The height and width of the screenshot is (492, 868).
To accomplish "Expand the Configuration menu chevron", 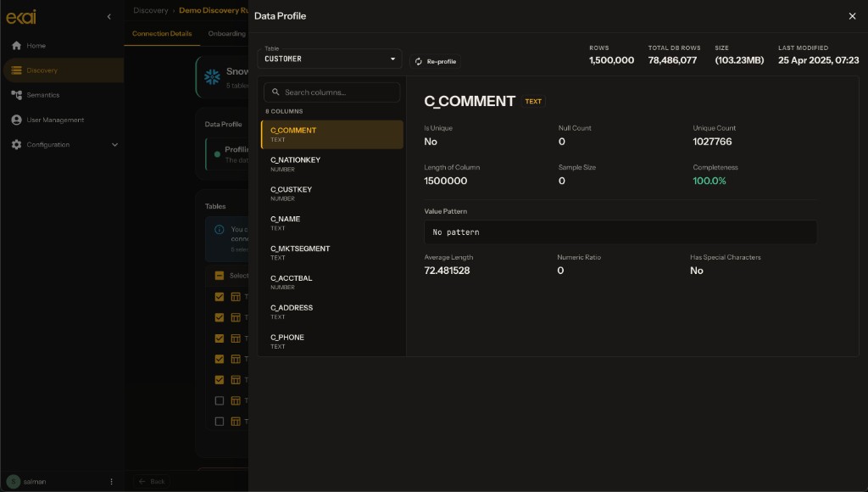I will tap(114, 144).
